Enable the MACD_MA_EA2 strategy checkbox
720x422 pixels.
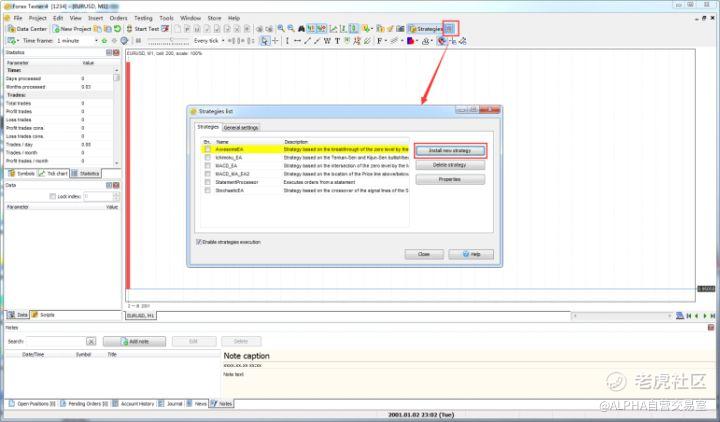pos(208,174)
